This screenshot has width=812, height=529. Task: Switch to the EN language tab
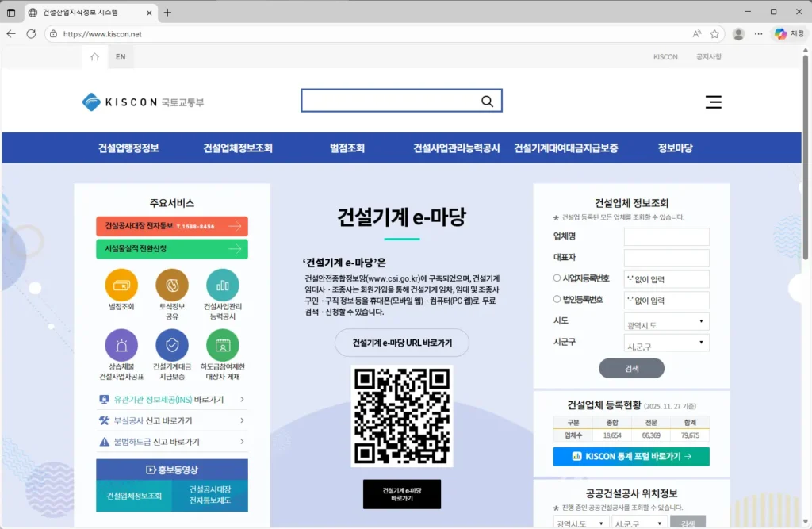coord(121,56)
